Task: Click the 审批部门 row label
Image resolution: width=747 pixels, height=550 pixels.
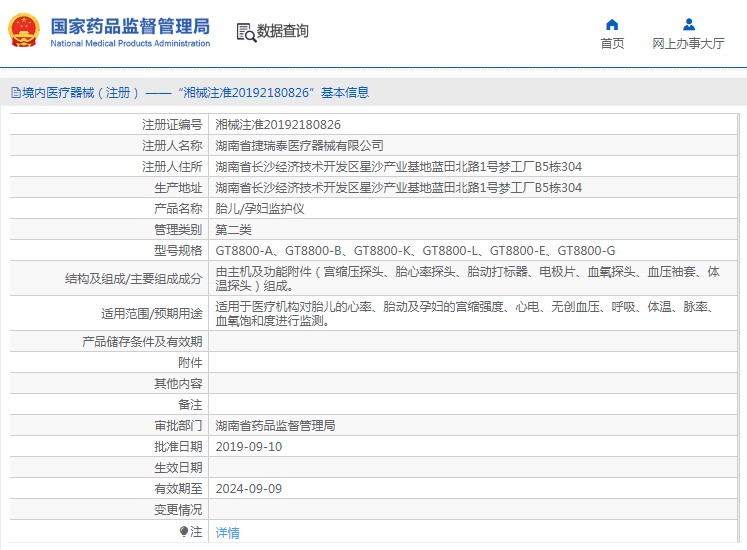Action: pos(178,426)
